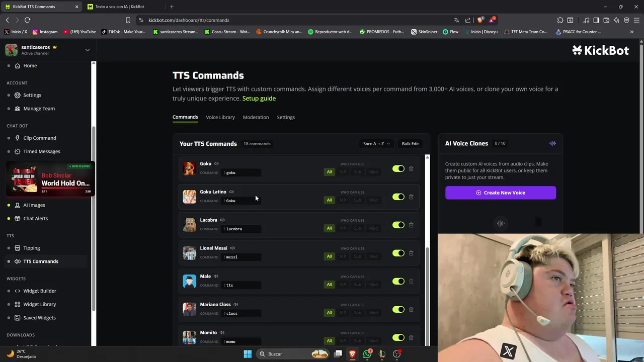Click the KickBot logo
644x362 pixels.
coord(601,50)
